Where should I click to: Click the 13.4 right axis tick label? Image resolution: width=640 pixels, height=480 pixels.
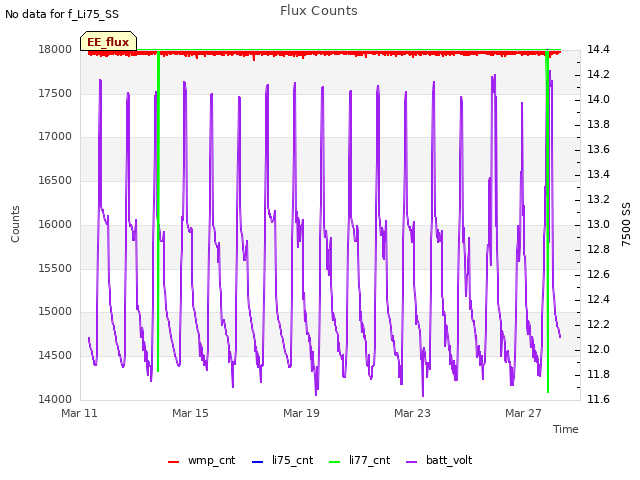(598, 174)
